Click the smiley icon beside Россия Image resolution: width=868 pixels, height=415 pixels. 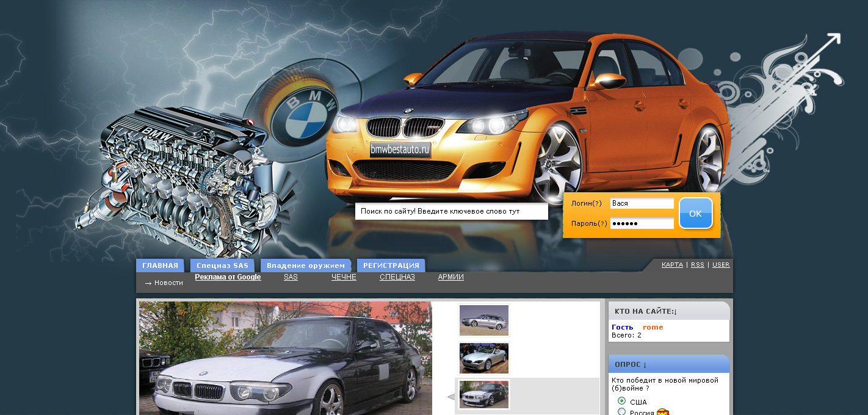[663, 412]
